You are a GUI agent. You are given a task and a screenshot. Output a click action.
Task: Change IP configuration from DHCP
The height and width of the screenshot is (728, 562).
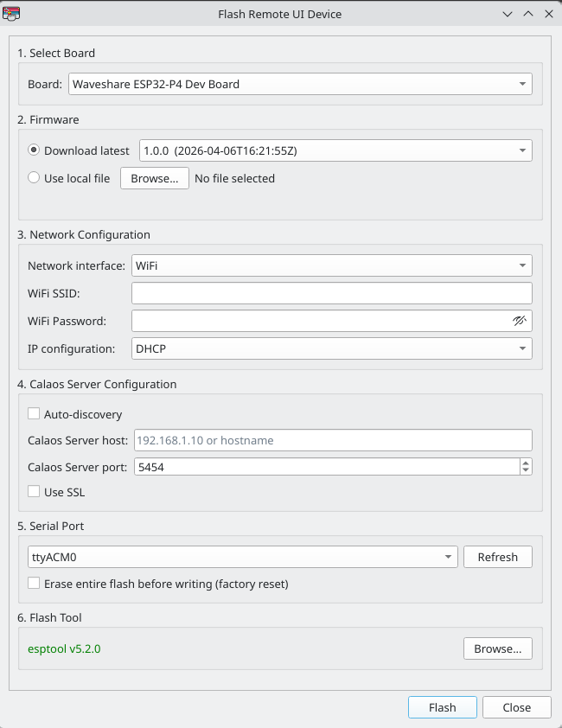[331, 348]
